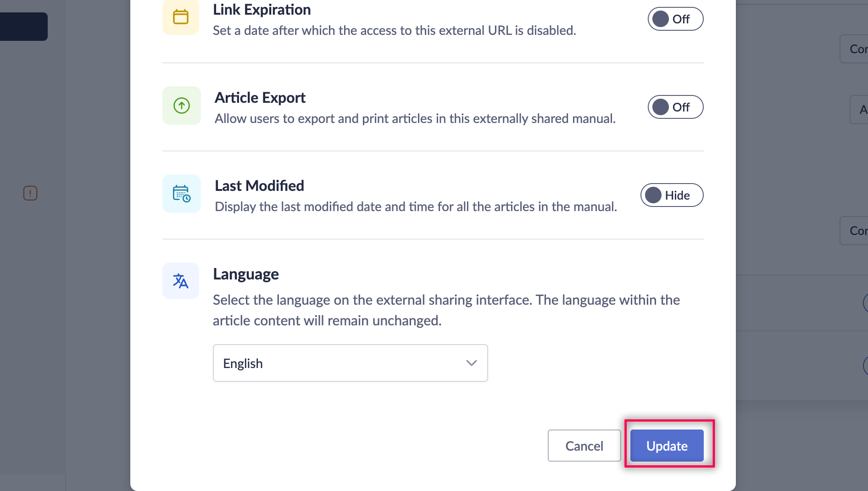This screenshot has height=491, width=868.
Task: Click the Last Modified heading
Action: pyautogui.click(x=259, y=186)
